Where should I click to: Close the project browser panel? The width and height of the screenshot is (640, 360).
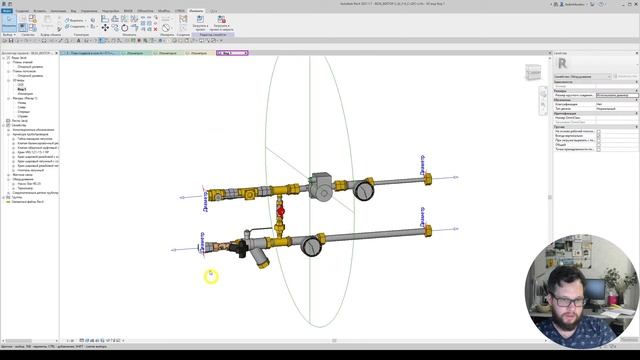pos(56,53)
